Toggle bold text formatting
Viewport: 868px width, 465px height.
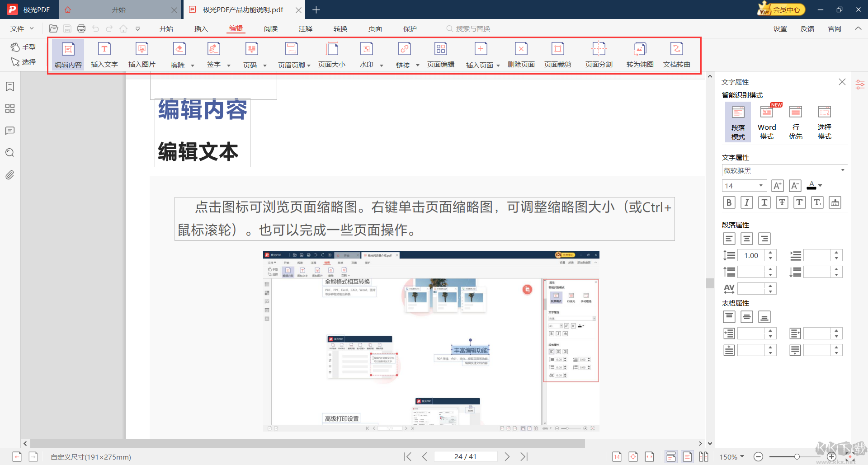click(x=729, y=202)
